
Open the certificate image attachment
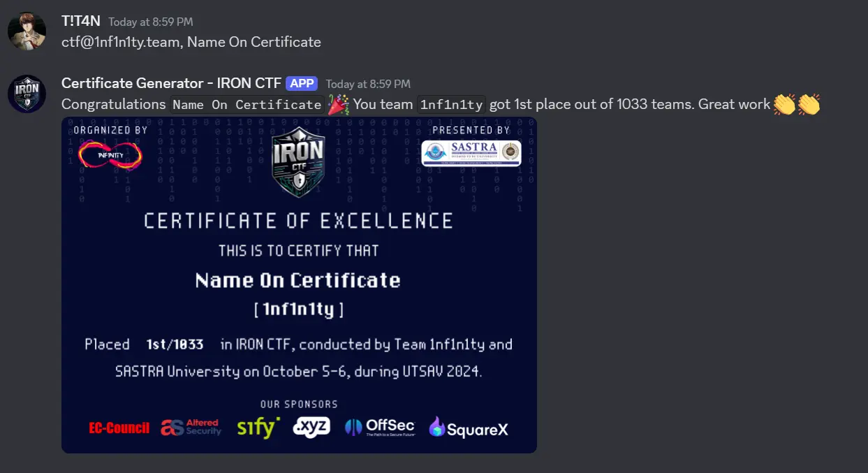299,285
